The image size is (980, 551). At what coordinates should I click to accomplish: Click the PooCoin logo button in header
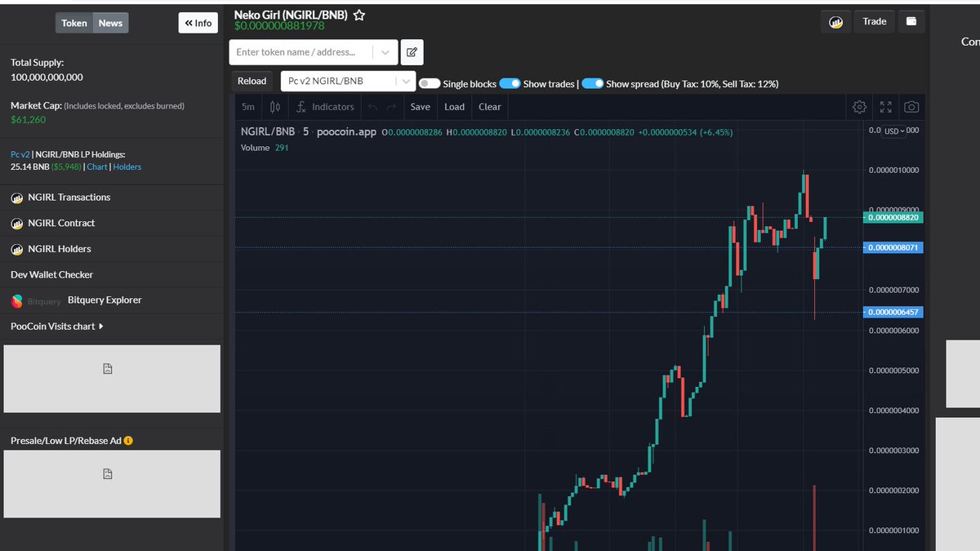click(x=835, y=21)
